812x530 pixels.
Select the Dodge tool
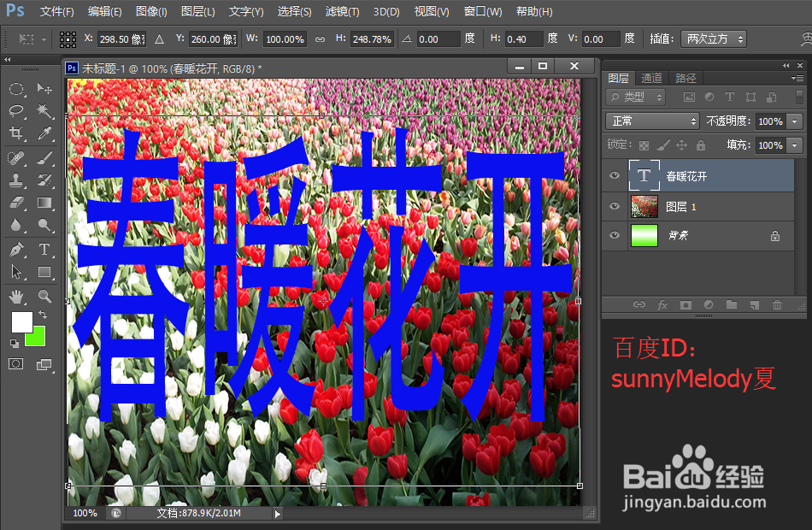pos(44,225)
